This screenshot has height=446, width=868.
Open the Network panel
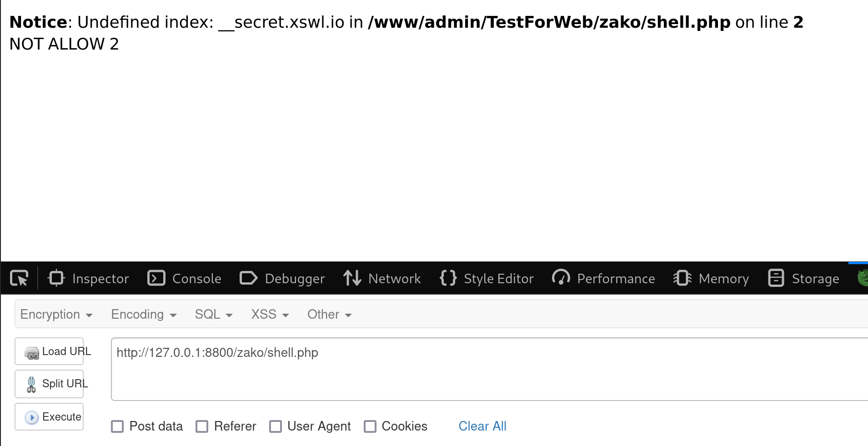point(382,278)
